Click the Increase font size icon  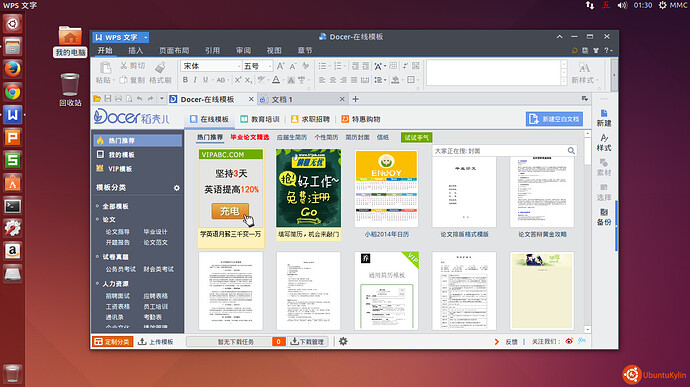[280, 66]
